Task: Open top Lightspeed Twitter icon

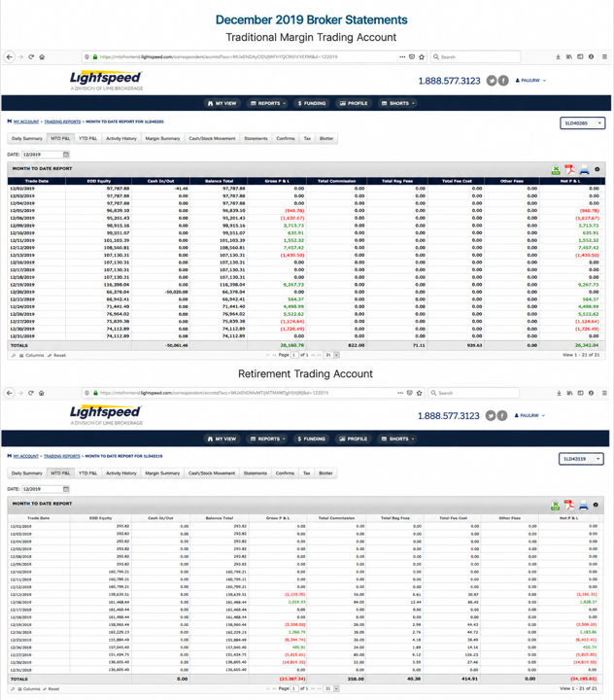Action: tap(492, 81)
